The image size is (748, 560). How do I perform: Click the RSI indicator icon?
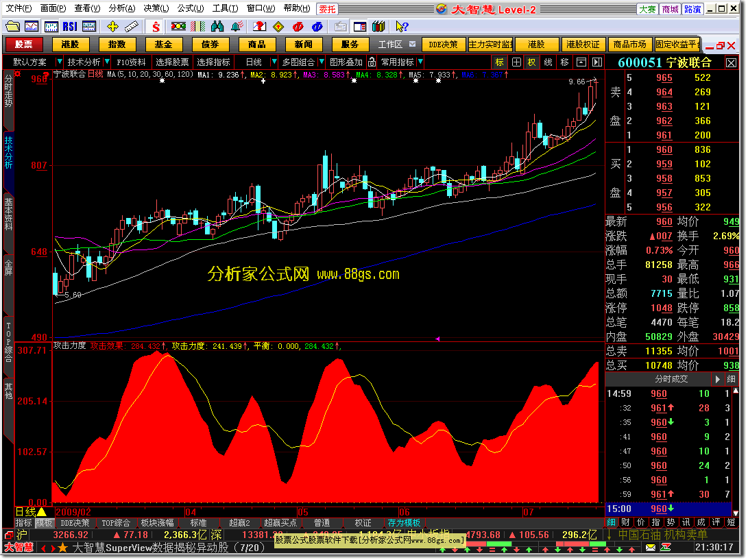70,26
